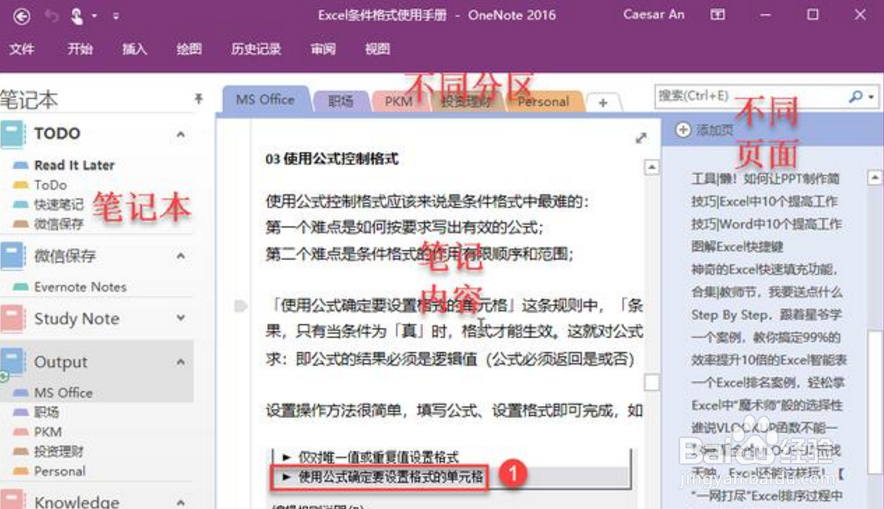Viewport: 884px width, 509px height.
Task: Collapse the TODO notebook chevron
Action: click(x=180, y=134)
